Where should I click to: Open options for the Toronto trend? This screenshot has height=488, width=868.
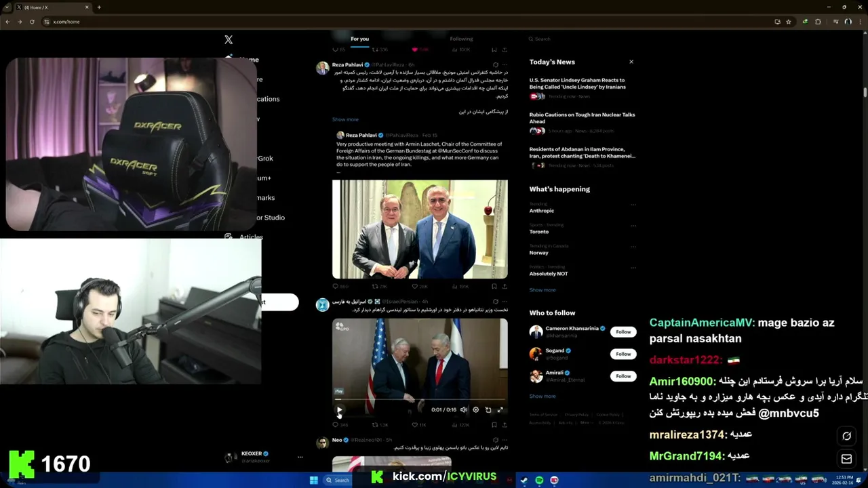pos(633,225)
